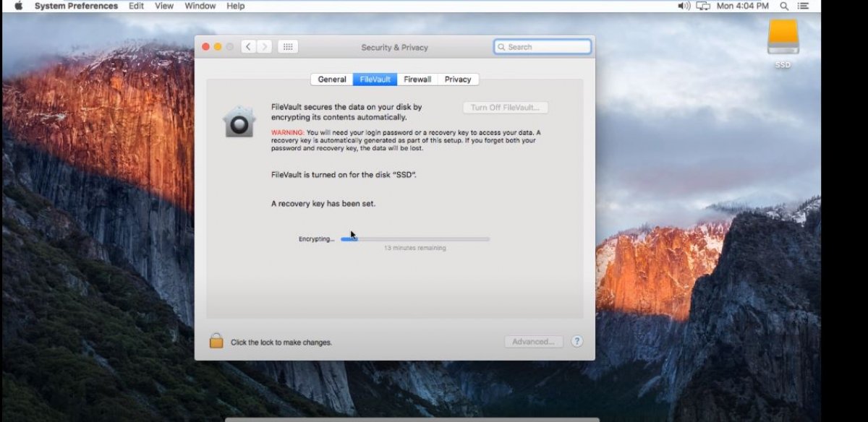Viewport: 868px width, 422px height.
Task: Click inside the Search field
Action: [542, 46]
